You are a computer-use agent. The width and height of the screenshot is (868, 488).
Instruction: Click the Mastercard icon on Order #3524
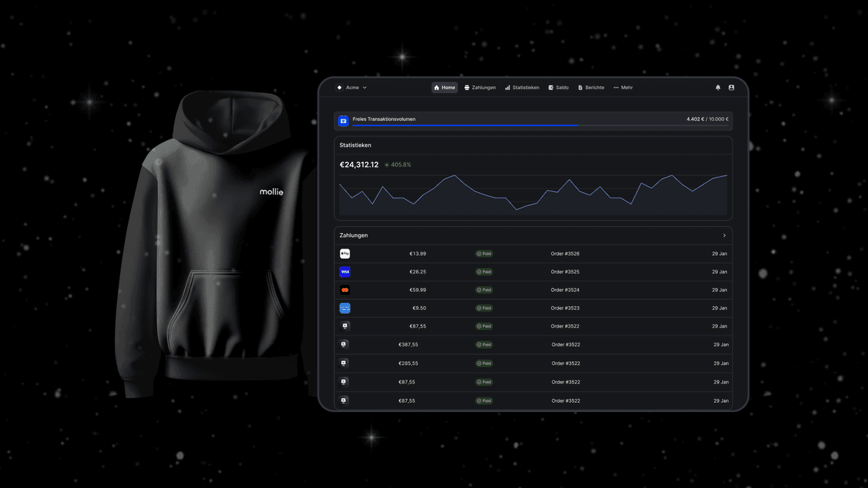tap(345, 290)
